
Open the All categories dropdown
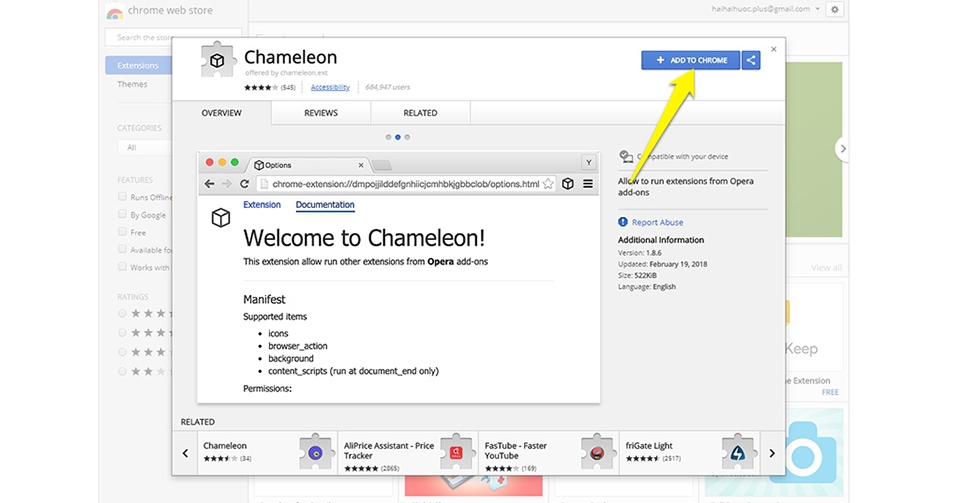144,147
